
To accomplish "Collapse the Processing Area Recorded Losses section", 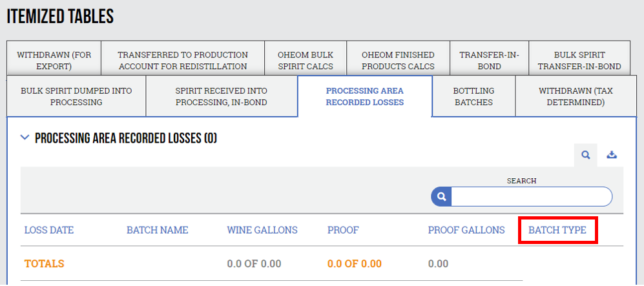I will tap(25, 138).
